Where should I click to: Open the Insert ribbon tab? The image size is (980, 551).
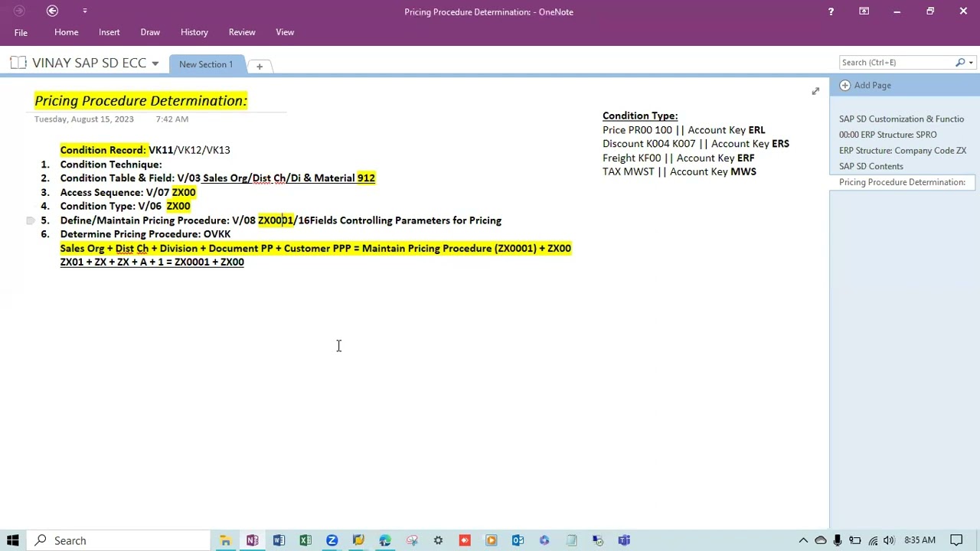(x=109, y=32)
